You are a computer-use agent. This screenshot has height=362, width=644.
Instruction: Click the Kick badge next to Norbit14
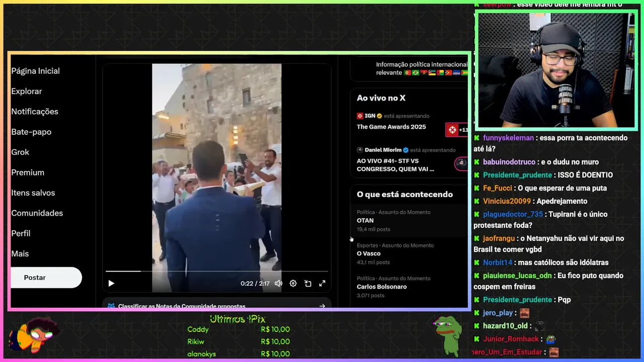pos(477,262)
